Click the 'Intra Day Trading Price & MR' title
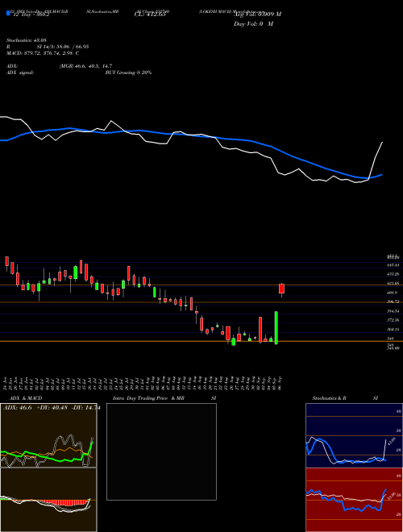The height and width of the screenshot is (532, 403). pos(148,398)
